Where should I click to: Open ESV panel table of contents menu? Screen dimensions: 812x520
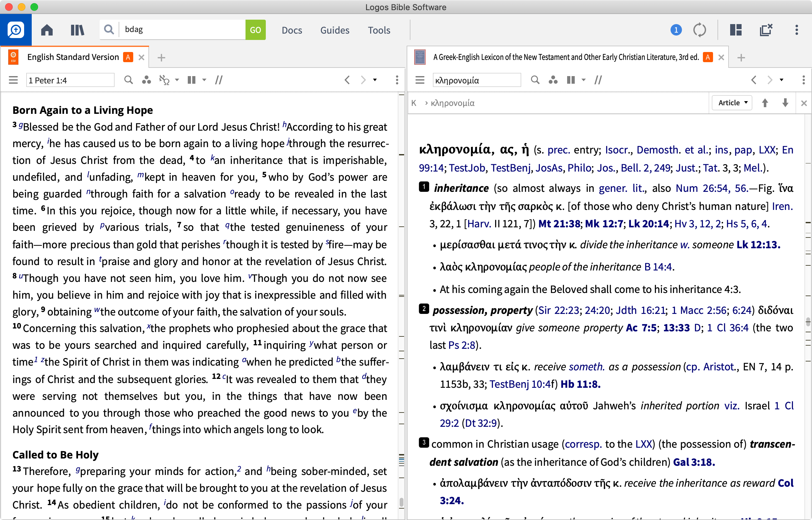(x=13, y=80)
